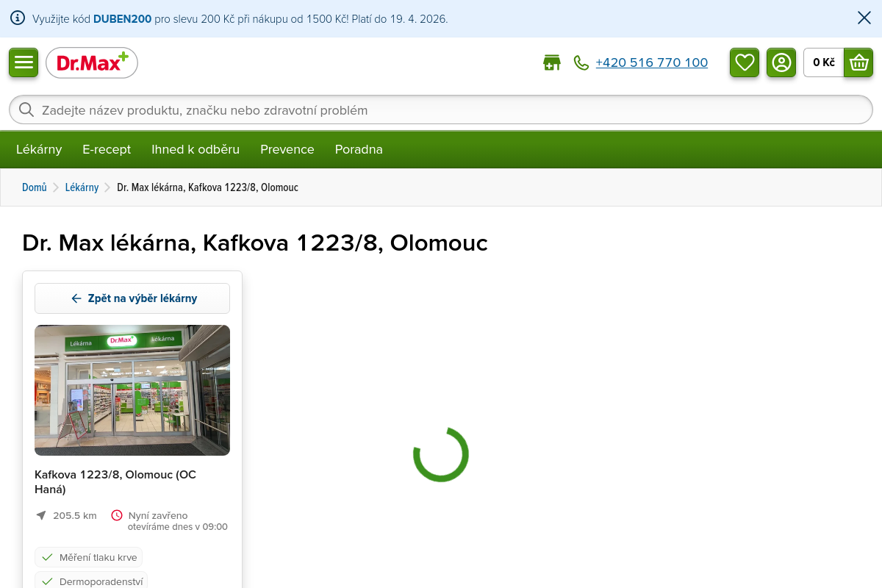Viewport: 882px width, 588px height.
Task: Open the E-recept menu item
Action: tap(107, 149)
